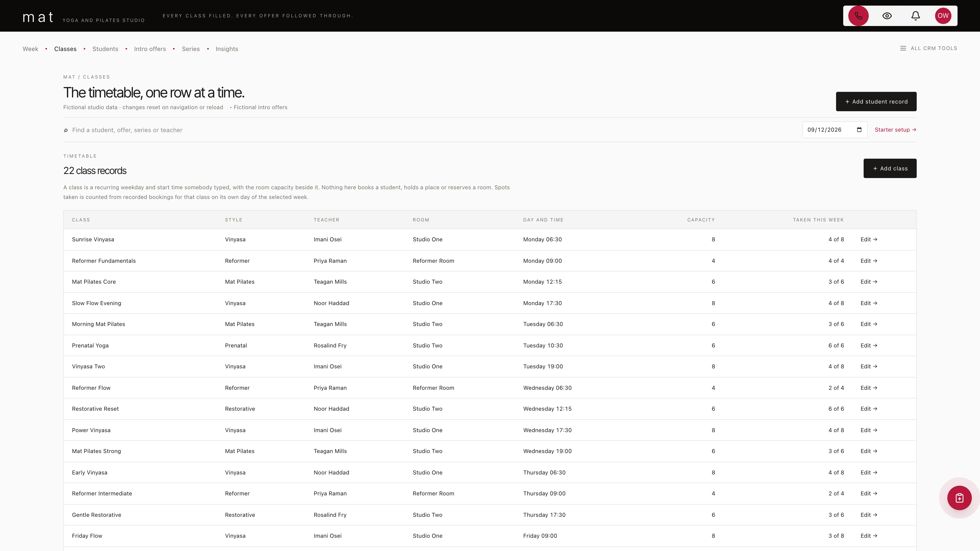Open the Series tab

pyautogui.click(x=191, y=49)
